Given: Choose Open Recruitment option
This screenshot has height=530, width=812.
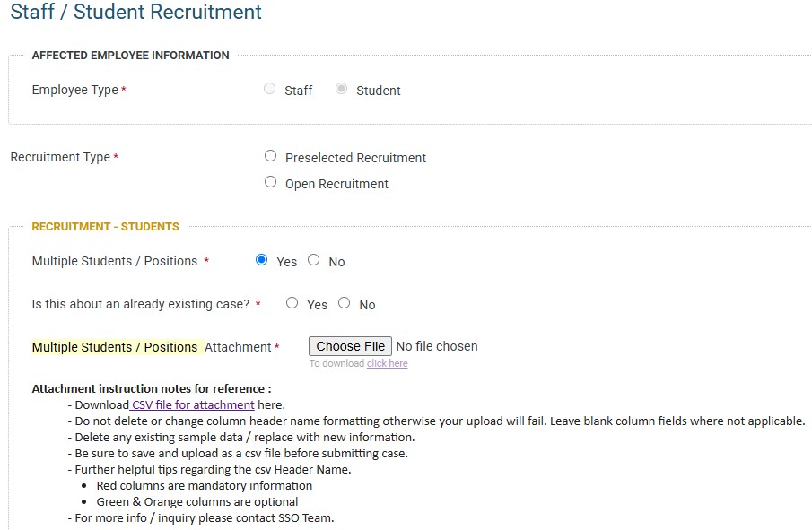Looking at the screenshot, I should coord(270,182).
